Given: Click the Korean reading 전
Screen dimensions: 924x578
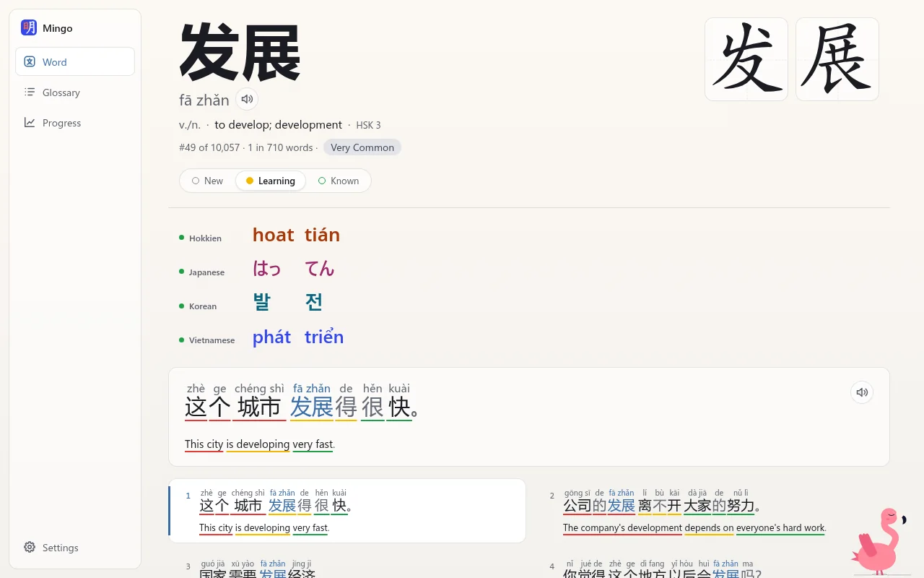Looking at the screenshot, I should (313, 302).
